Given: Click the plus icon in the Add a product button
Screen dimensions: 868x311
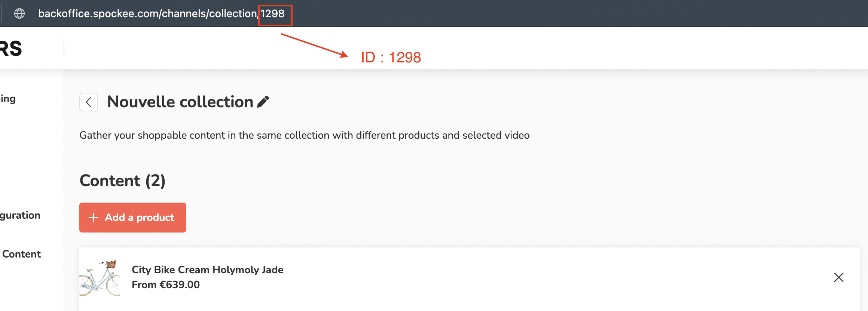Looking at the screenshot, I should (94, 218).
